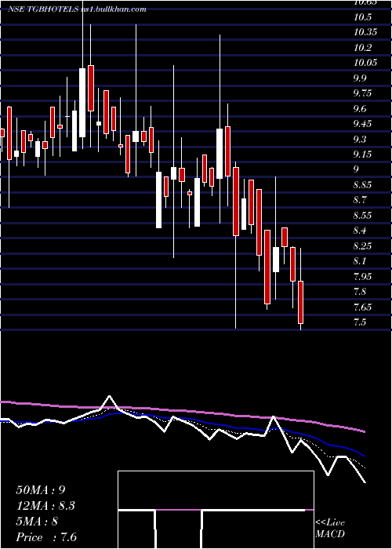Click the 7.95 price axis label
The height and width of the screenshot is (549, 392).
click(362, 277)
